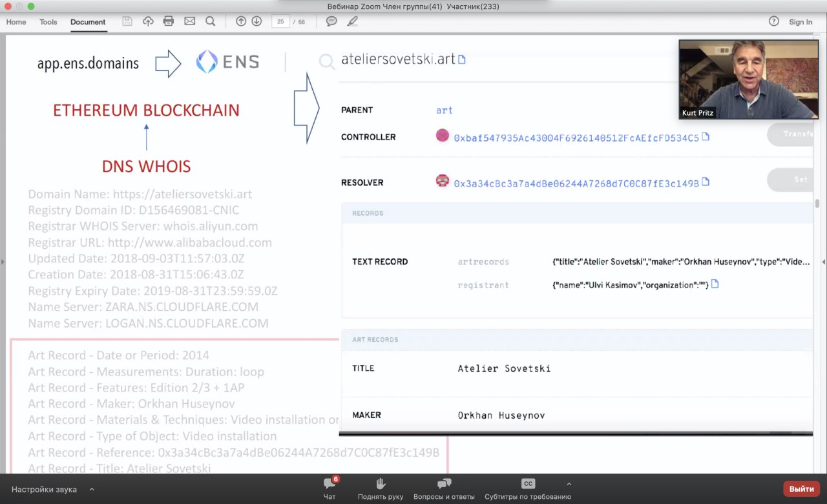The image size is (827, 504).
Task: Click the page number field showing 25
Action: click(280, 21)
